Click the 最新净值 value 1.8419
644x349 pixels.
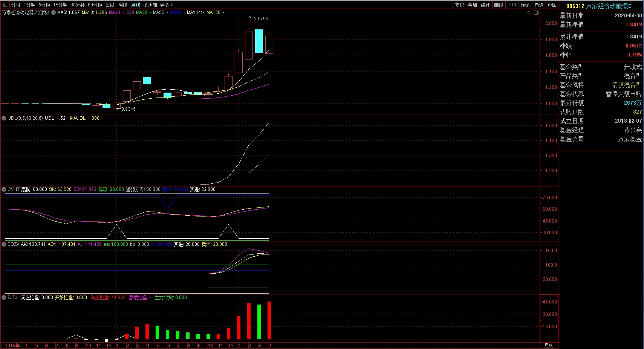(634, 24)
